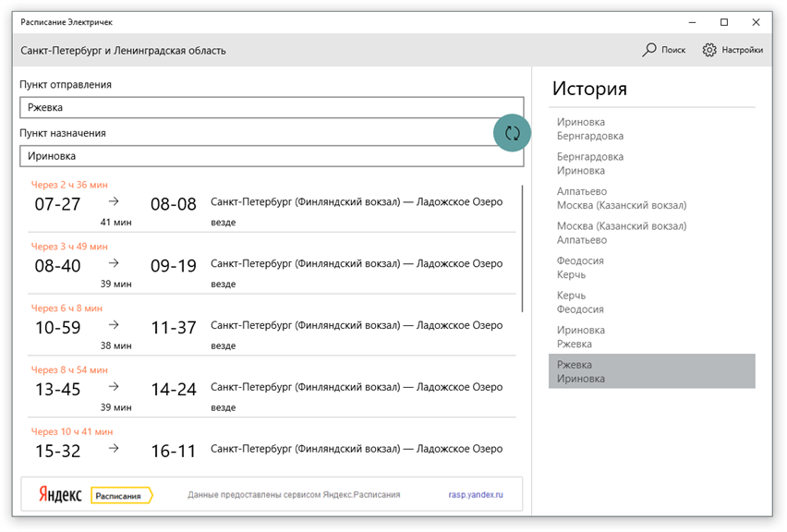Close the Расписание Электричек window

tap(756, 22)
